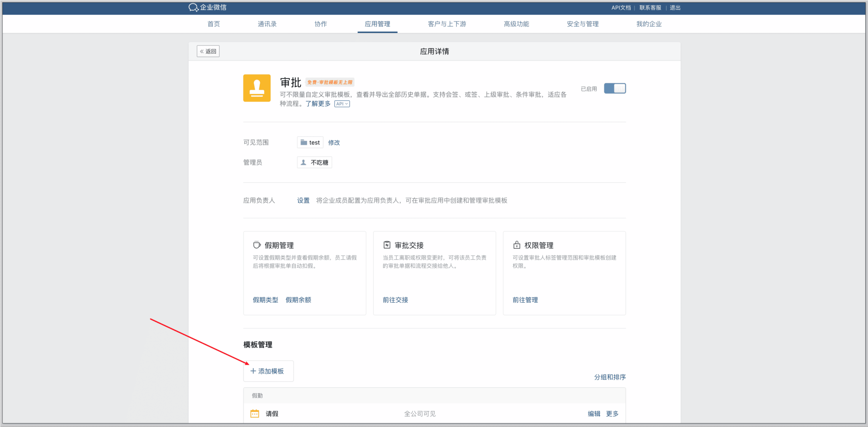Image resolution: width=868 pixels, height=427 pixels.
Task: Open the 更多 menu for 请假 template
Action: 612,413
